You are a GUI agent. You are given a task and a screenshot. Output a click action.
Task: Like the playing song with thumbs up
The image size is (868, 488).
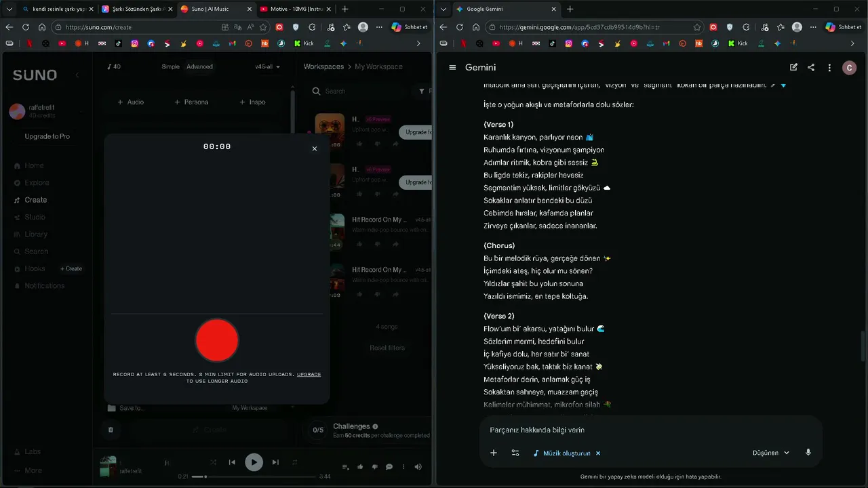360,467
